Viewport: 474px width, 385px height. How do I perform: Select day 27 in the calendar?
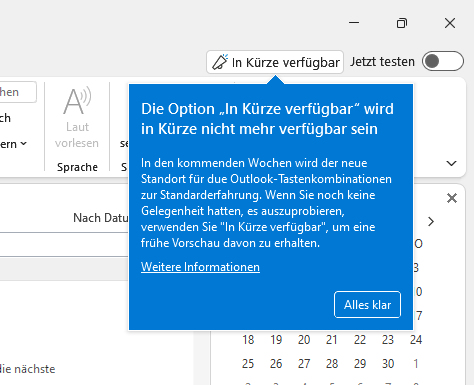tap(304, 364)
